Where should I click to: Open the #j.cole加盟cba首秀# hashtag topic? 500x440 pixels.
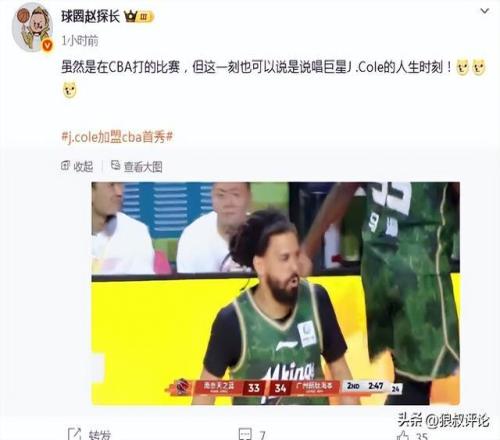click(117, 137)
